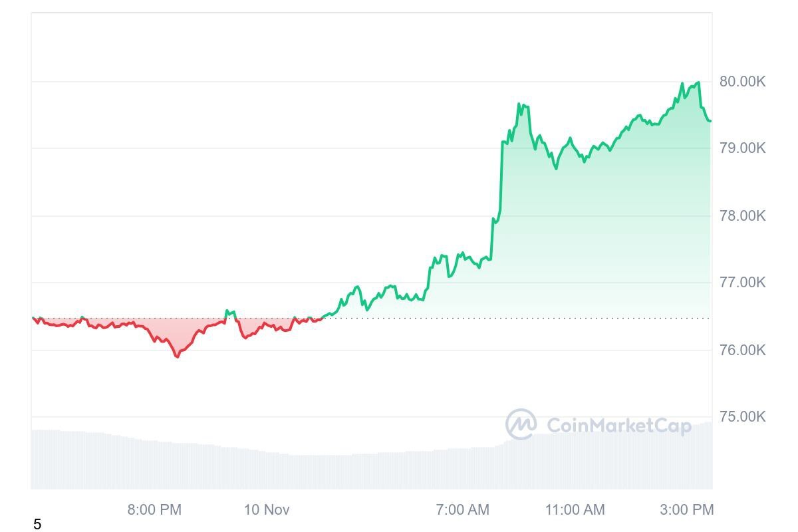Select the 77.00K price axis label
Screen dimensions: 798x532
pos(742,283)
